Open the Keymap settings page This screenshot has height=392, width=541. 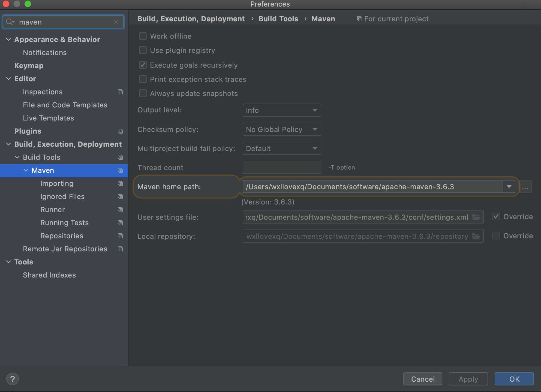pos(29,66)
